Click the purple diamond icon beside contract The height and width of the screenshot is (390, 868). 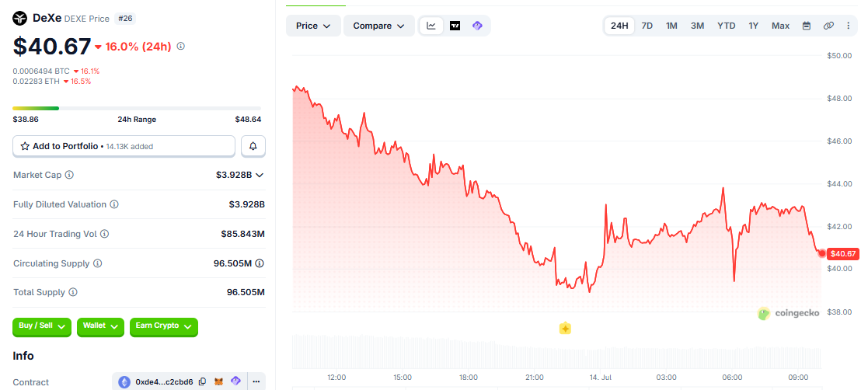(x=235, y=381)
